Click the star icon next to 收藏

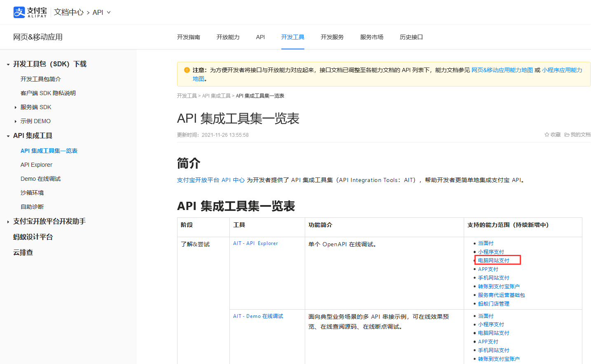tap(547, 135)
